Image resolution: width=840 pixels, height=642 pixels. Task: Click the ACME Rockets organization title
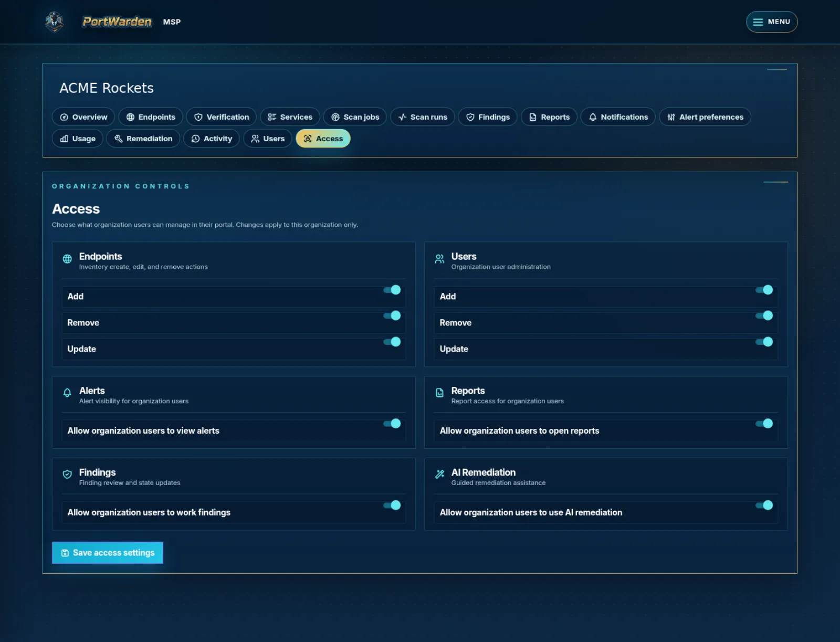pos(107,88)
